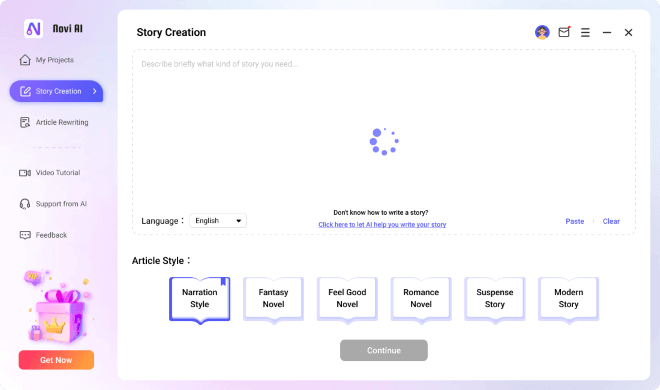The height and width of the screenshot is (390, 660).
Task: Click the Get Now VIP button
Action: coord(56,360)
